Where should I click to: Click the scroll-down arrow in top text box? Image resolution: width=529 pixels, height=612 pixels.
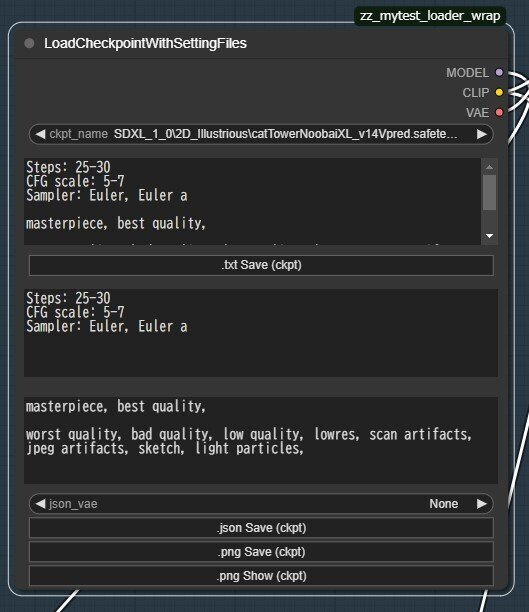click(x=490, y=236)
